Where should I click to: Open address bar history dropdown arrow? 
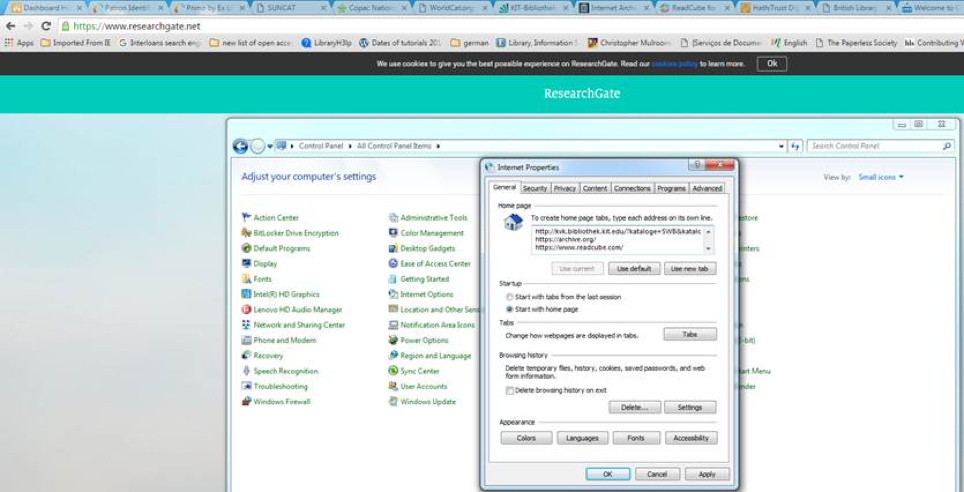tap(781, 146)
